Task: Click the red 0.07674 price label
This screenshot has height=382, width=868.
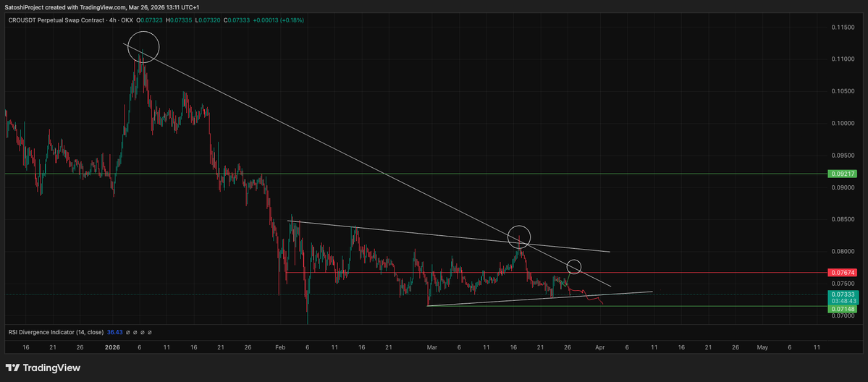Action: (x=842, y=272)
